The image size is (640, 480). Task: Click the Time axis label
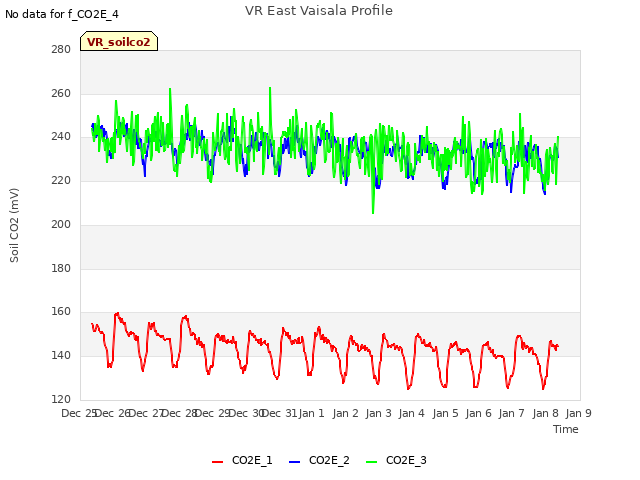tap(566, 429)
